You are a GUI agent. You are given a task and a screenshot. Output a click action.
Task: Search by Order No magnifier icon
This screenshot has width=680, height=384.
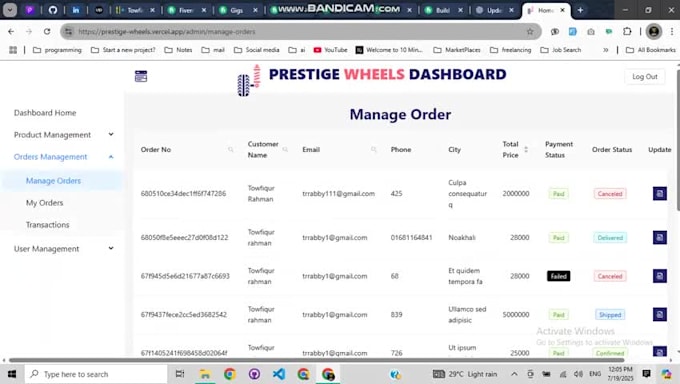click(x=231, y=150)
